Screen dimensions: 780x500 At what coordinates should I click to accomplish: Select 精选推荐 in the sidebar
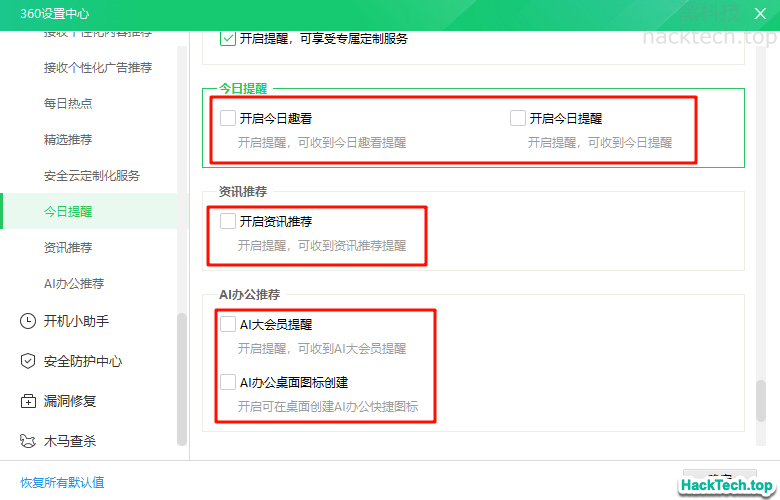tap(68, 139)
